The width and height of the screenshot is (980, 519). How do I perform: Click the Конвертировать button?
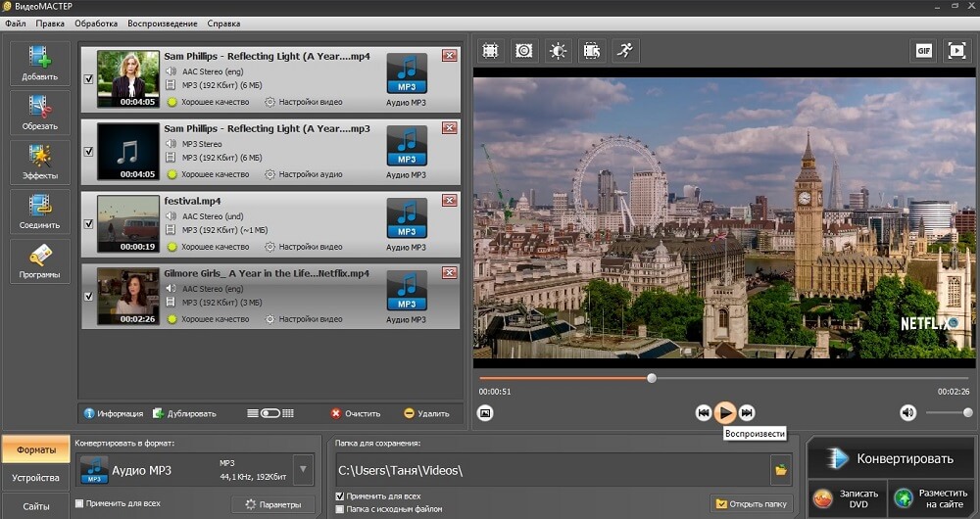[x=890, y=458]
